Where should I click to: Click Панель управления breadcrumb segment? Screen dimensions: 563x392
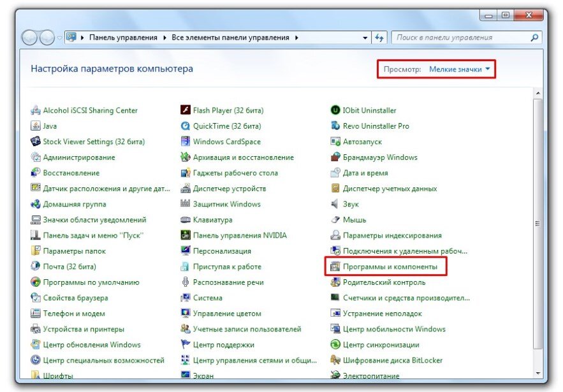(123, 38)
